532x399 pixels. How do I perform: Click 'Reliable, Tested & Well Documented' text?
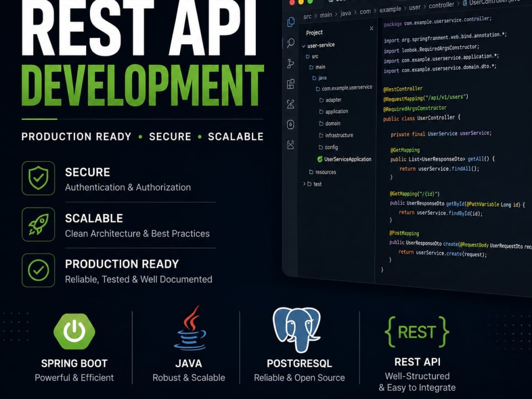click(138, 279)
